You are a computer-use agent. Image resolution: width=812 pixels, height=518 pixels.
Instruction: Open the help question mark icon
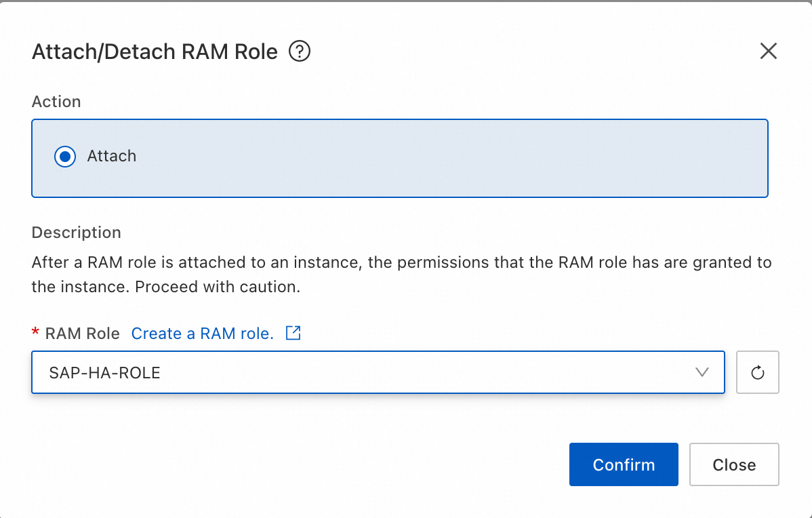[x=300, y=52]
